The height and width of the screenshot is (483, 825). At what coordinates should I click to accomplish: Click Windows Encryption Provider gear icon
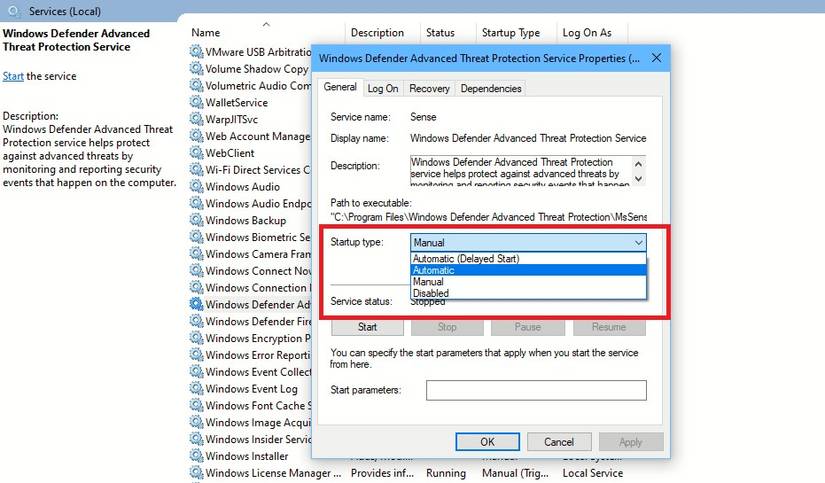tap(196, 338)
